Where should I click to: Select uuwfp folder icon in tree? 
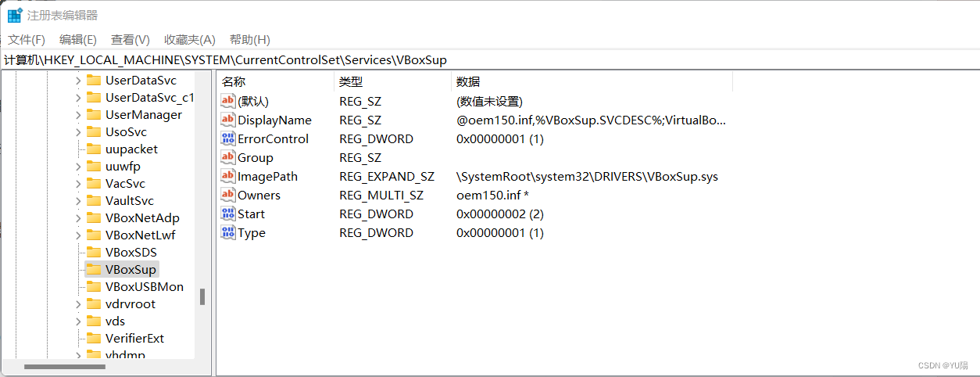click(x=94, y=167)
